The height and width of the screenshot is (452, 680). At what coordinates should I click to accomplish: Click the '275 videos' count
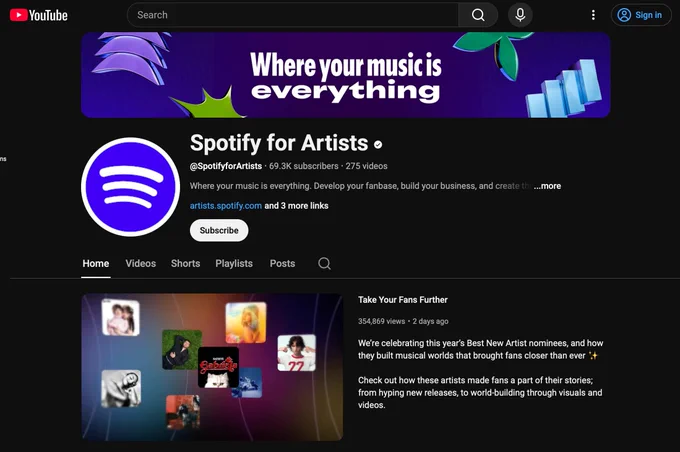(x=366, y=166)
